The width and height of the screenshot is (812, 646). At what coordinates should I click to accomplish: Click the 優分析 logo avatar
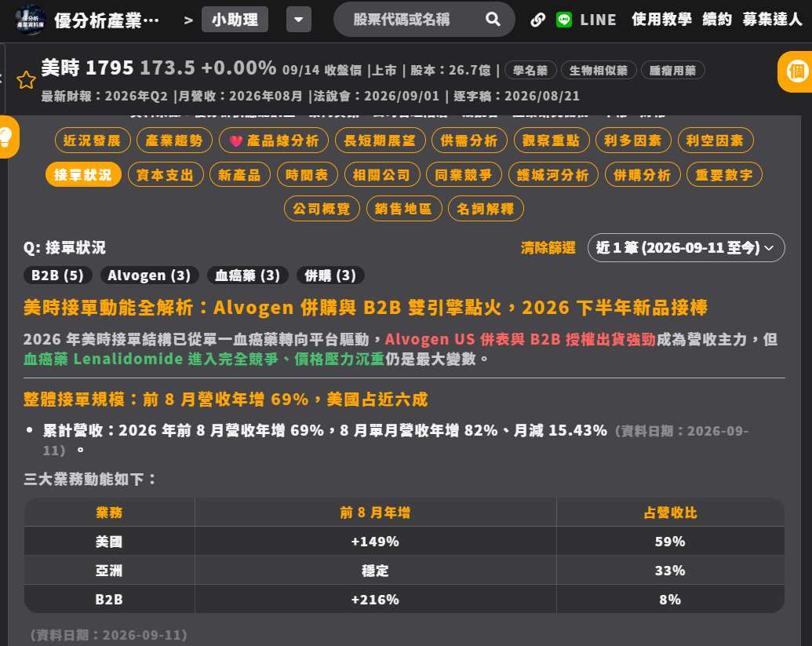pyautogui.click(x=30, y=20)
